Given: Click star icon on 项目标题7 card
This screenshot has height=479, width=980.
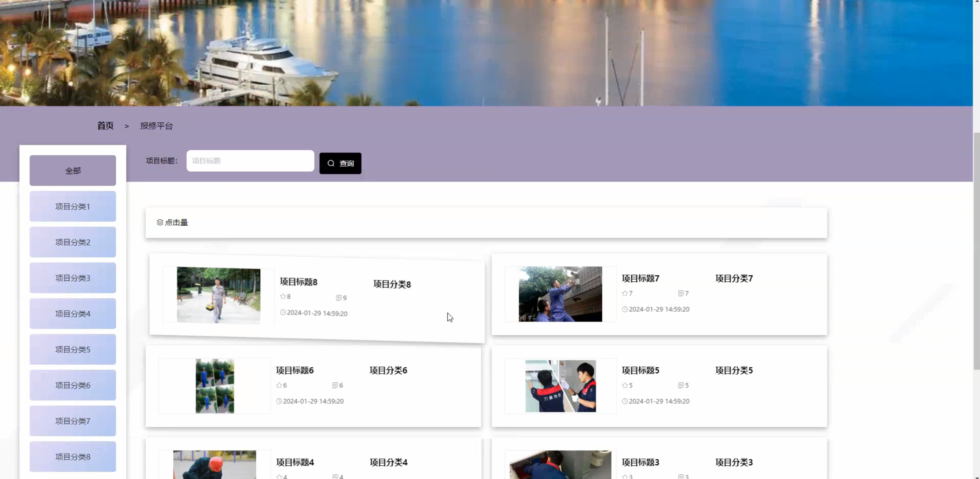Looking at the screenshot, I should (x=625, y=293).
